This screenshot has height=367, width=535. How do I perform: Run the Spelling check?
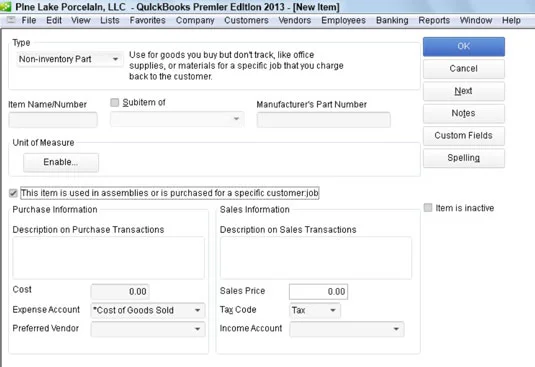pos(464,158)
